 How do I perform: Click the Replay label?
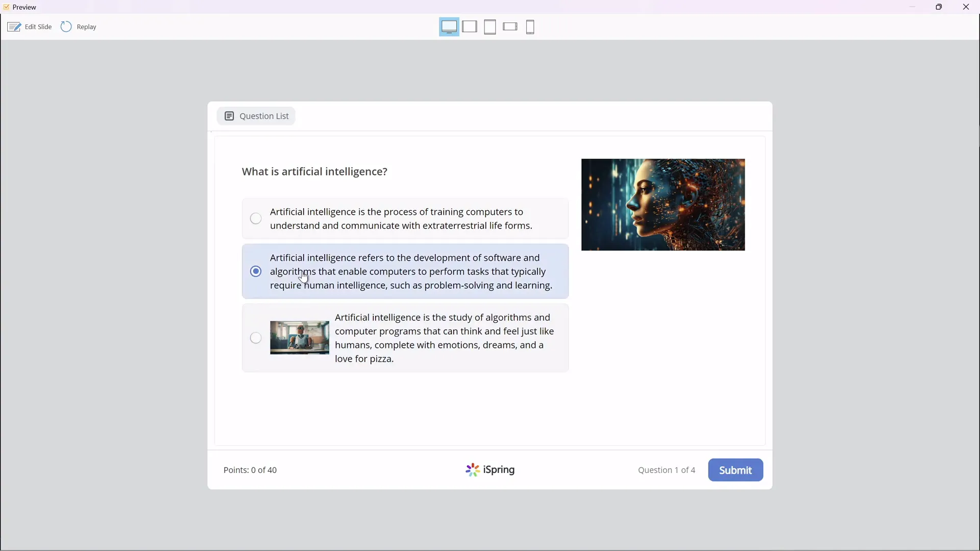click(86, 27)
